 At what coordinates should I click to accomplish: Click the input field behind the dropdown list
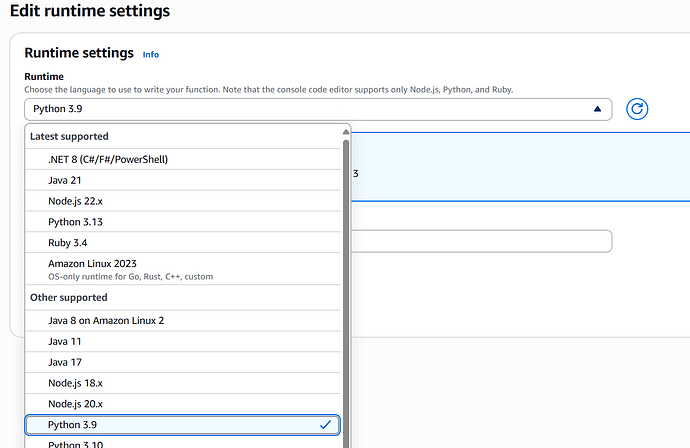[481, 241]
